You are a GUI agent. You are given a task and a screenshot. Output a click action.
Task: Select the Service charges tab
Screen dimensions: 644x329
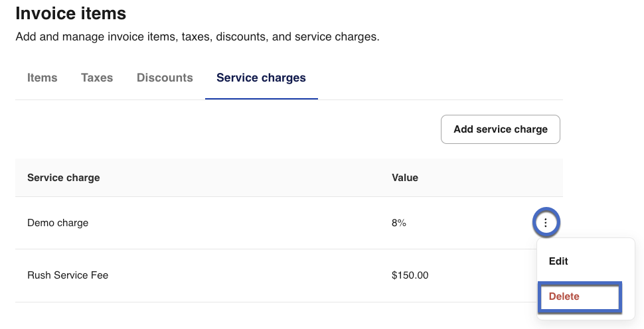pyautogui.click(x=261, y=78)
